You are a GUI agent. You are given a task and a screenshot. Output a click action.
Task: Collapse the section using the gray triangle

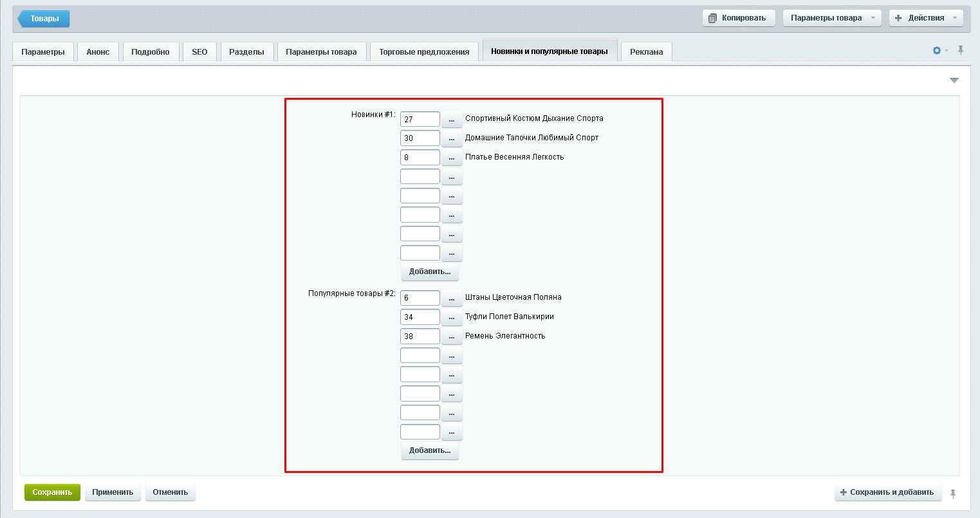click(x=954, y=80)
